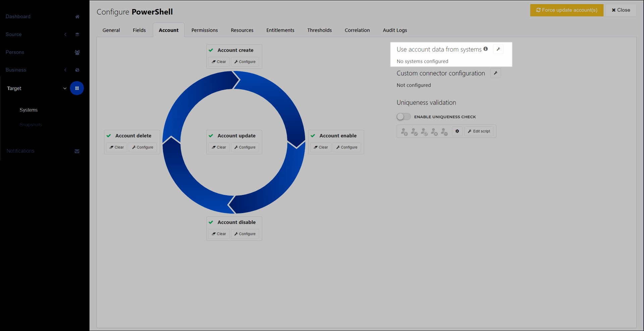644x331 pixels.
Task: Open the Custom connector configuration wrench
Action: [495, 73]
